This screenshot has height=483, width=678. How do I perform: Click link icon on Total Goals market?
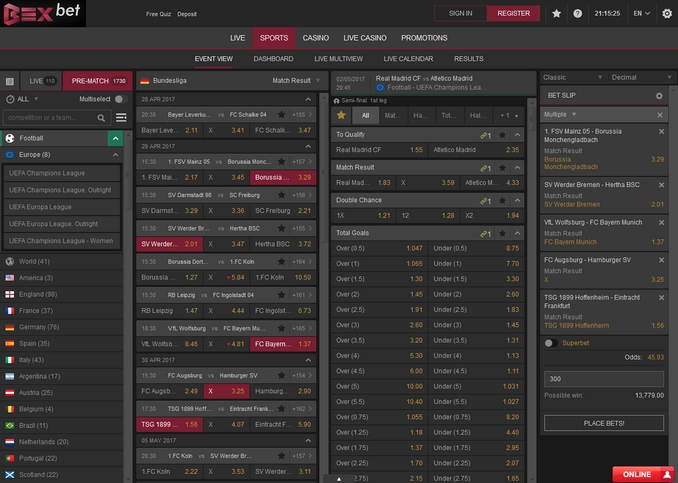tap(485, 234)
